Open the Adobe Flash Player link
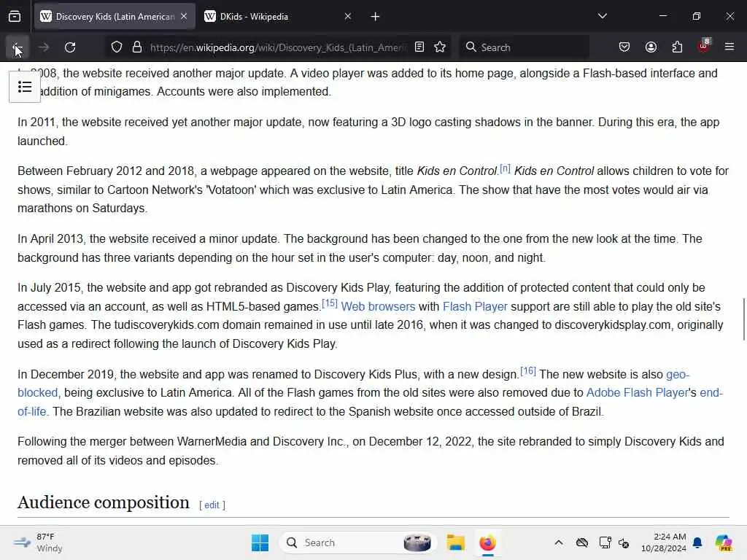The image size is (747, 560). 637,393
